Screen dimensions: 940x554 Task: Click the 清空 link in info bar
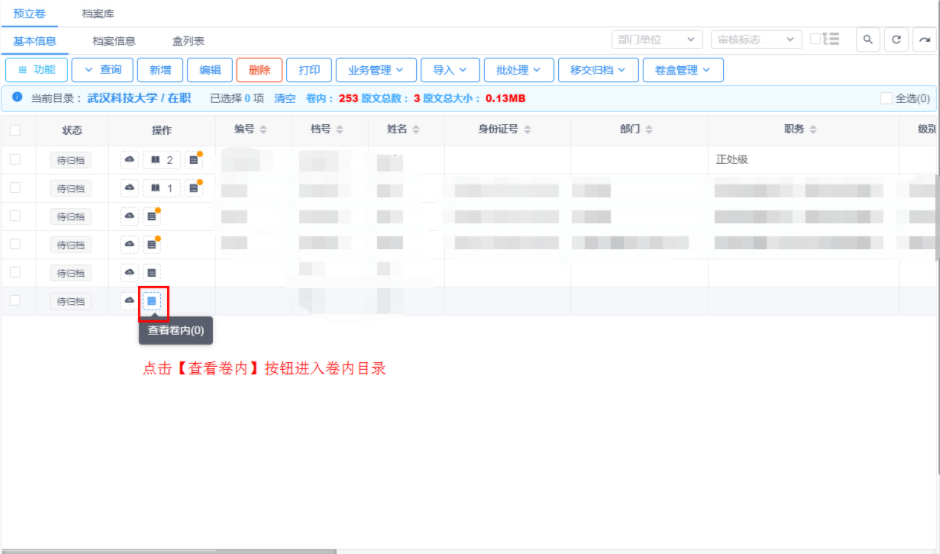coord(285,98)
